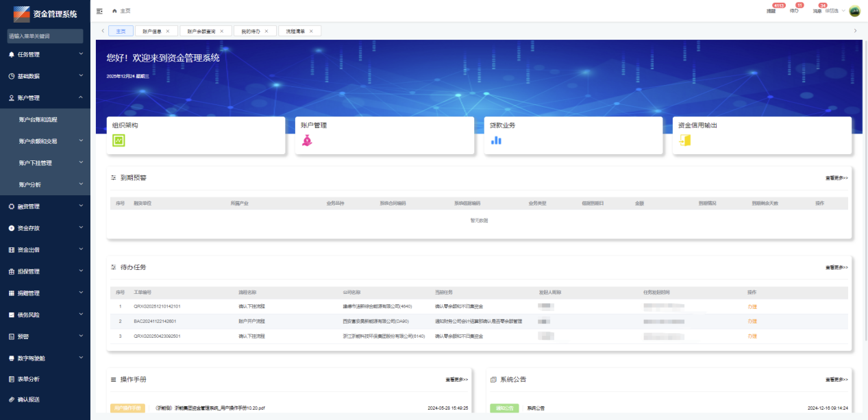This screenshot has width=868, height=420.
Task: Click the pink money bag 账户管理 icon
Action: point(307,140)
